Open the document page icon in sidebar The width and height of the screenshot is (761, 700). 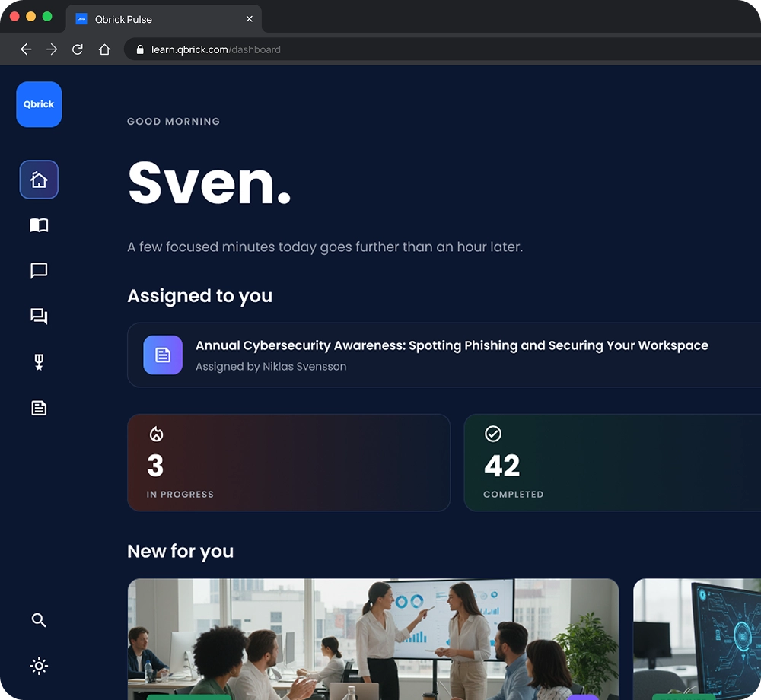pos(39,408)
